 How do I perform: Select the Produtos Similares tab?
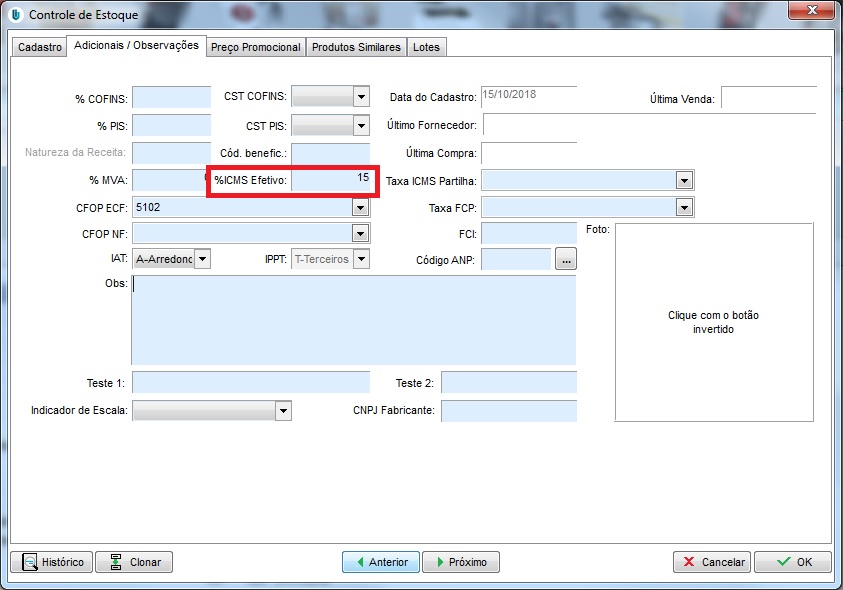(x=356, y=47)
